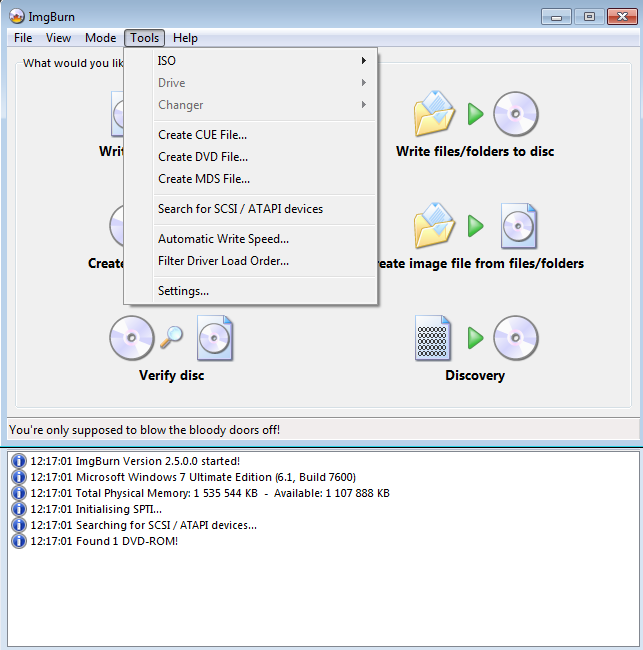643x650 pixels.
Task: Click info icon of 'Searching for SCSI / ATAPI devices...' log line
Action: (19, 525)
